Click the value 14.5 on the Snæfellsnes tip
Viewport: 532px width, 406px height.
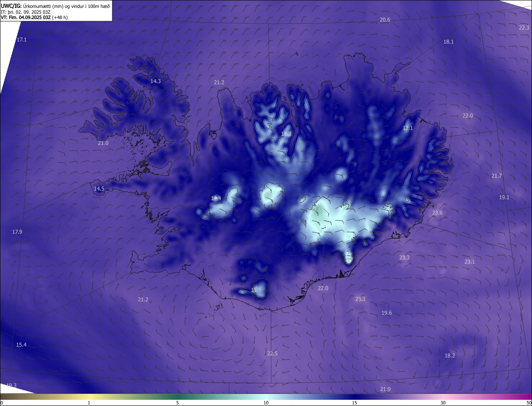pos(99,188)
